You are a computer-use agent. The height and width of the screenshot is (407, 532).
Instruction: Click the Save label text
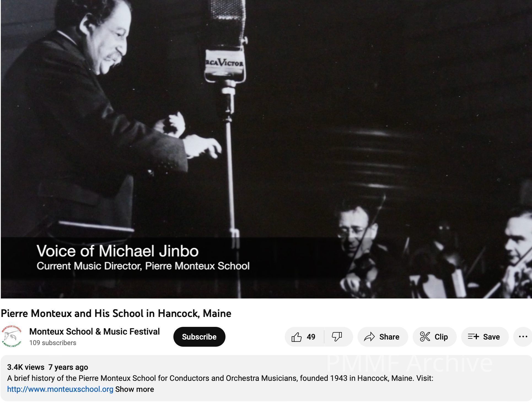(x=491, y=337)
